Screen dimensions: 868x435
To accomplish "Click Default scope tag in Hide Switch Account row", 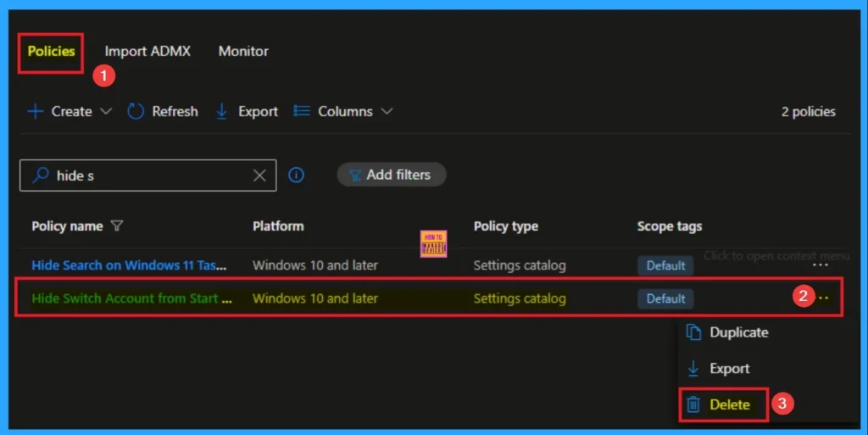I will point(665,298).
